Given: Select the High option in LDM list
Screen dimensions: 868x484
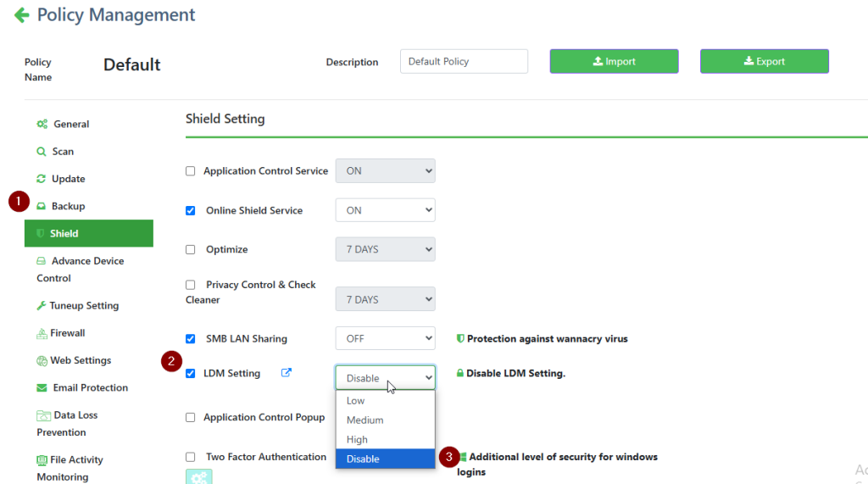Looking at the screenshot, I should [358, 440].
